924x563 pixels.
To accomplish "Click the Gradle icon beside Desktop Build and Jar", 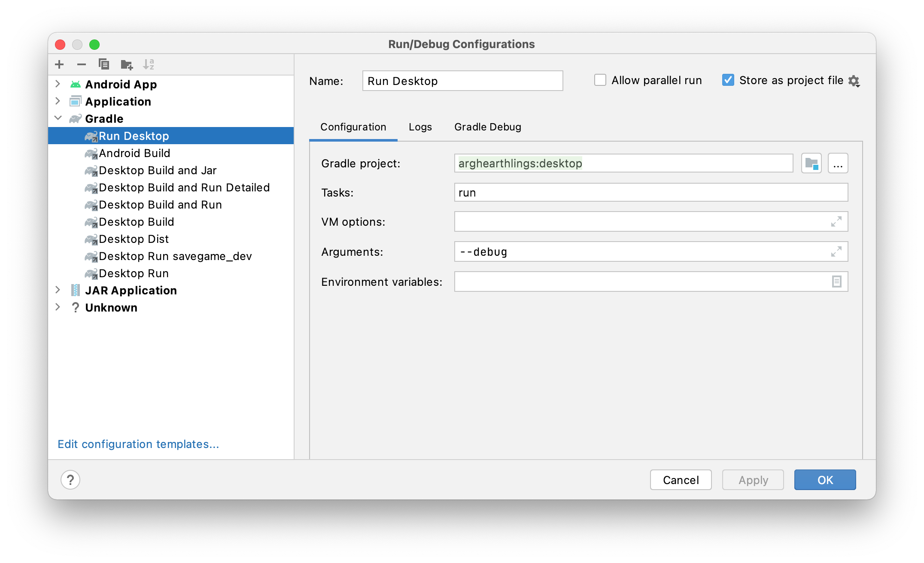I will 91,170.
